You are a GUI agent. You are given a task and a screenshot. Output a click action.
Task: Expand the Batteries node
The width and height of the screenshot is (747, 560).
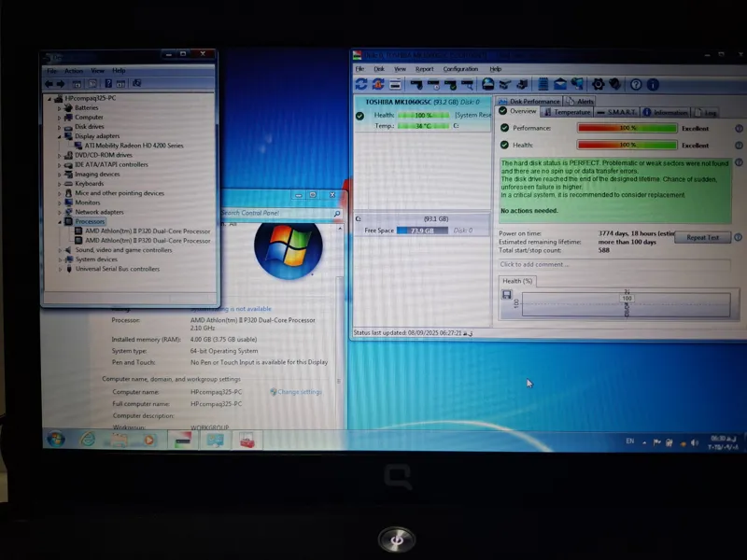click(x=60, y=108)
